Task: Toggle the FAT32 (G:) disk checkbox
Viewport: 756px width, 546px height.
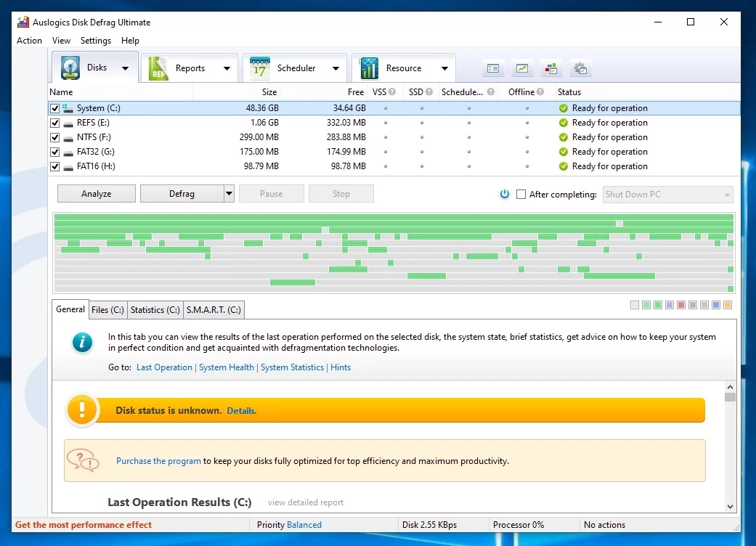Action: 55,152
